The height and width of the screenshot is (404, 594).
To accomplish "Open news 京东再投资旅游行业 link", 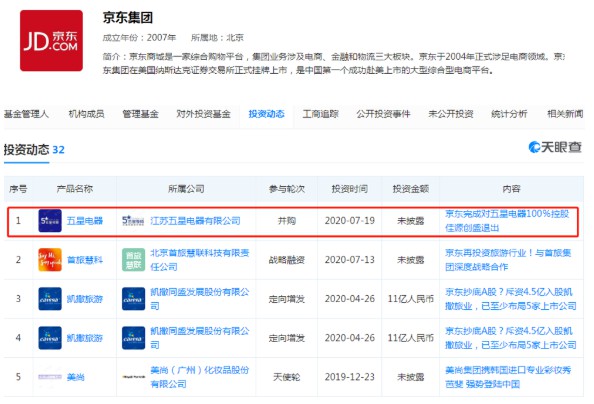I will point(508,260).
